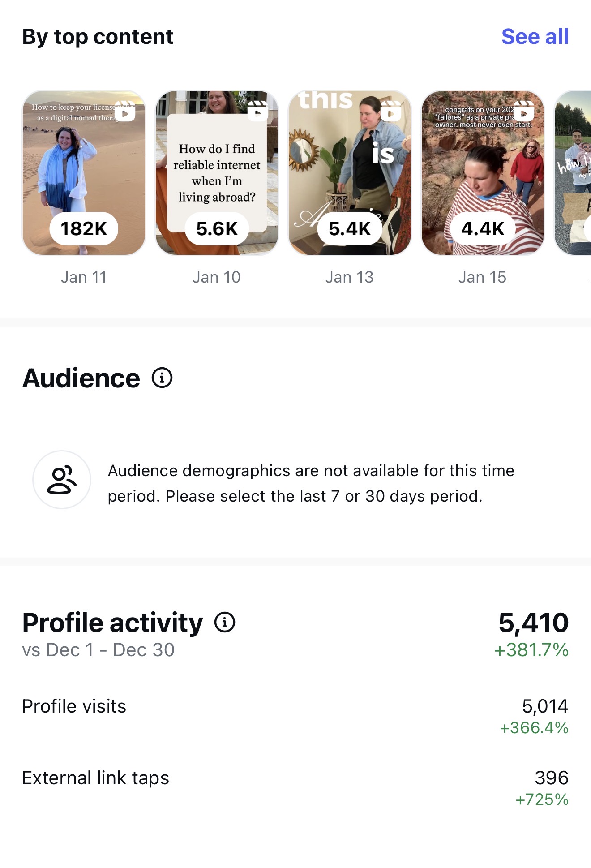The image size is (591, 868).
Task: Tap reel icon on the Jan 13 thumbnail
Action: pos(391,111)
